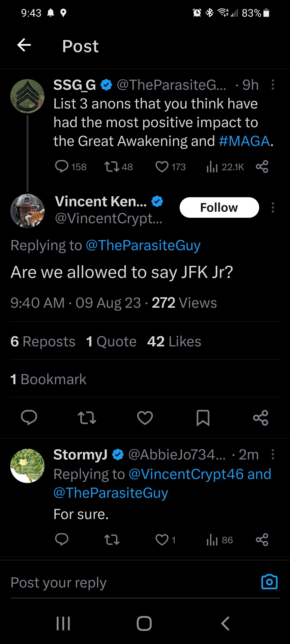The width and height of the screenshot is (290, 644).
Task: Open more options on Vincent's post
Action: pyautogui.click(x=273, y=207)
